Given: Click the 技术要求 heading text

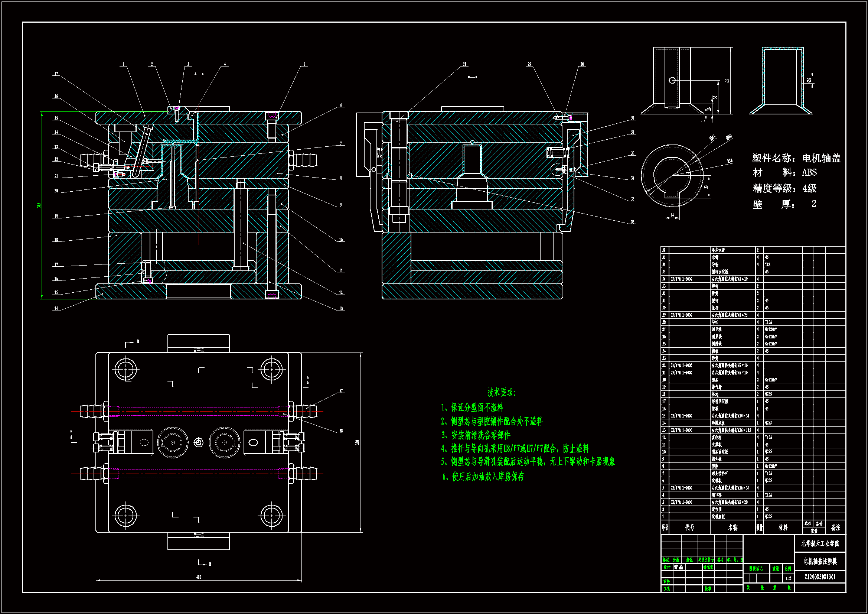Looking at the screenshot, I should 501,392.
